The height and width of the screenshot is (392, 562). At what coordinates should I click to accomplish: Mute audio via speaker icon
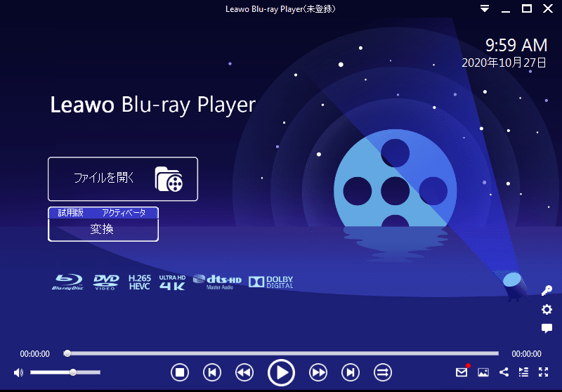(x=18, y=372)
